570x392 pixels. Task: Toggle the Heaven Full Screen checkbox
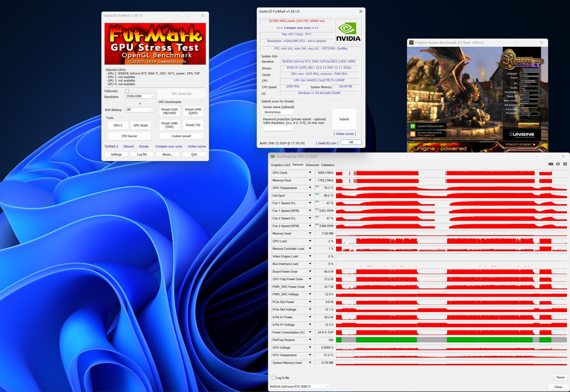click(x=521, y=110)
